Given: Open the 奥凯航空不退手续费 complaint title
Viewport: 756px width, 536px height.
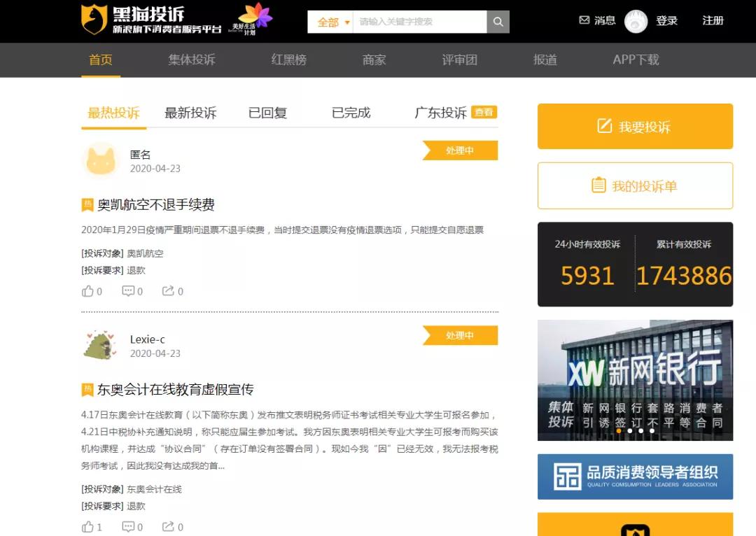Looking at the screenshot, I should click(156, 205).
